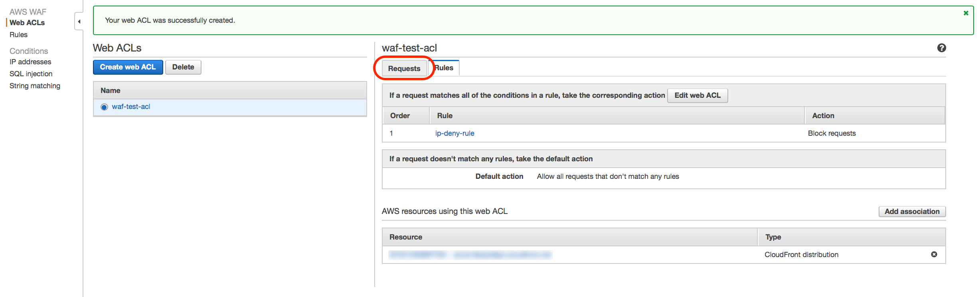
Task: Open the waf-test-acl link in list
Action: 131,107
